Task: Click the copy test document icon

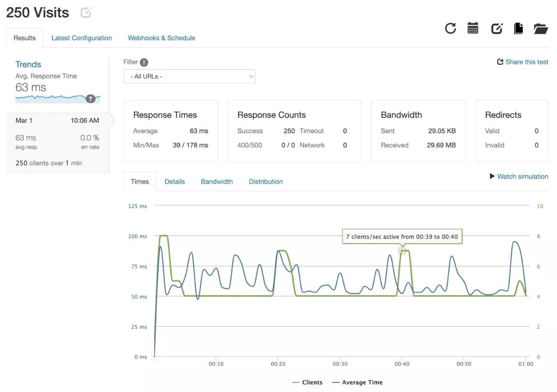Action: pyautogui.click(x=518, y=29)
